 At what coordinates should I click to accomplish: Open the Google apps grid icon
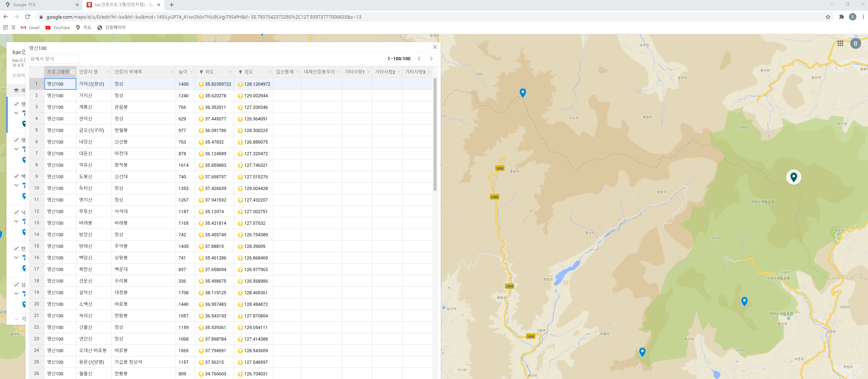840,43
